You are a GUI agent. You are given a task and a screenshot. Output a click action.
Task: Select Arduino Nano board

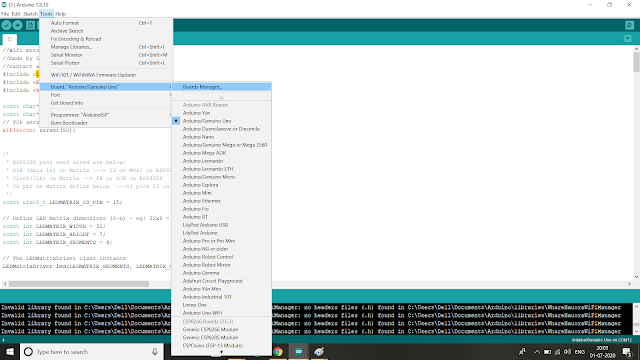[x=222, y=137]
